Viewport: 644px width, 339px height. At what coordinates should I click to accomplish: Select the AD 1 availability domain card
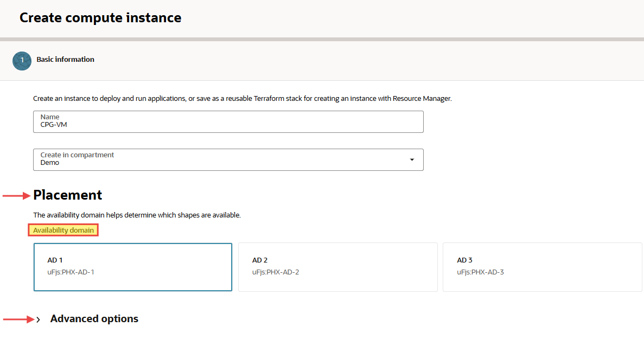pyautogui.click(x=133, y=267)
